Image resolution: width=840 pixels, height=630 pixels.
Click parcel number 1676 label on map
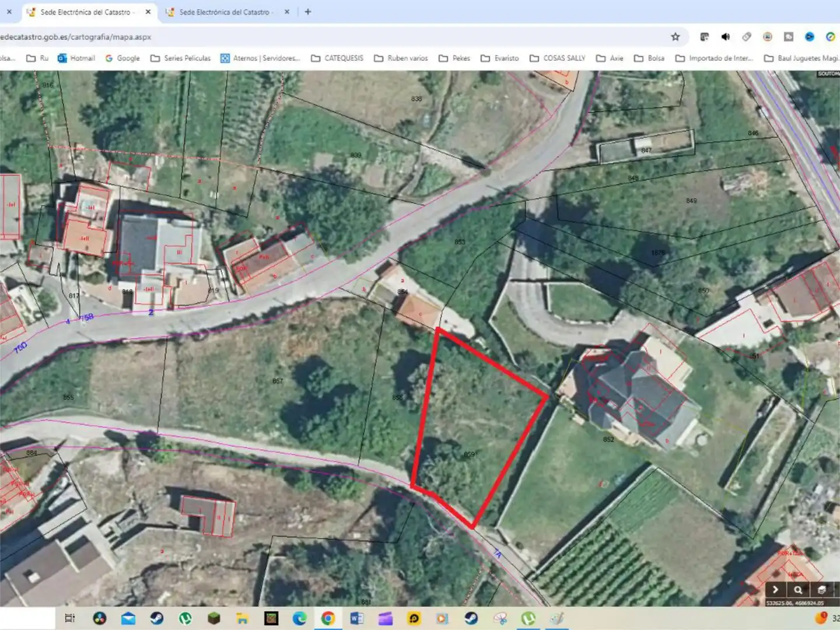point(658,253)
